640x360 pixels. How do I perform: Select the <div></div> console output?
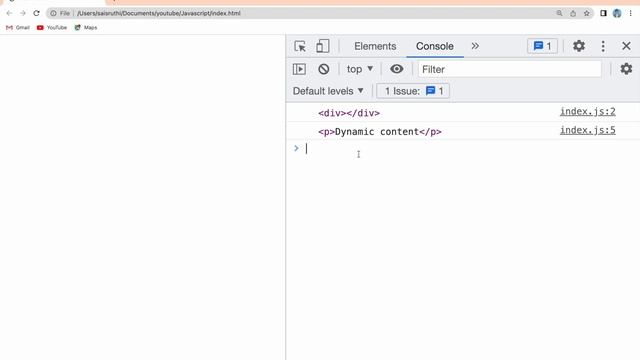click(349, 113)
